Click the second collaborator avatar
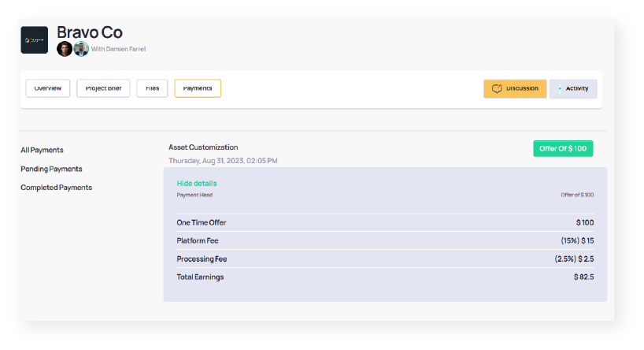 click(81, 49)
